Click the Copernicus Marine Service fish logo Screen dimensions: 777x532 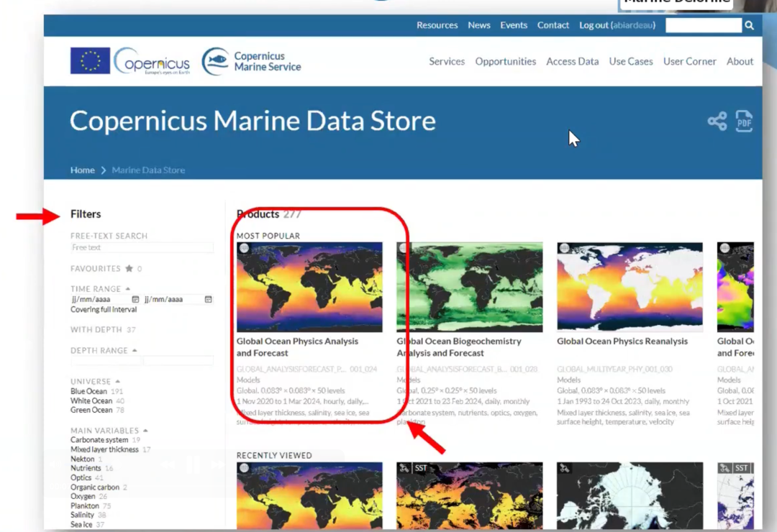(215, 62)
